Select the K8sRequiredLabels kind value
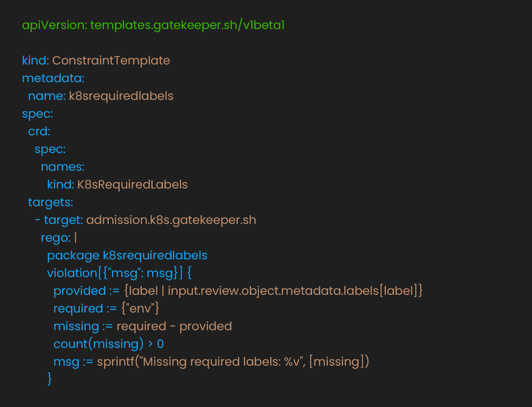 [132, 185]
